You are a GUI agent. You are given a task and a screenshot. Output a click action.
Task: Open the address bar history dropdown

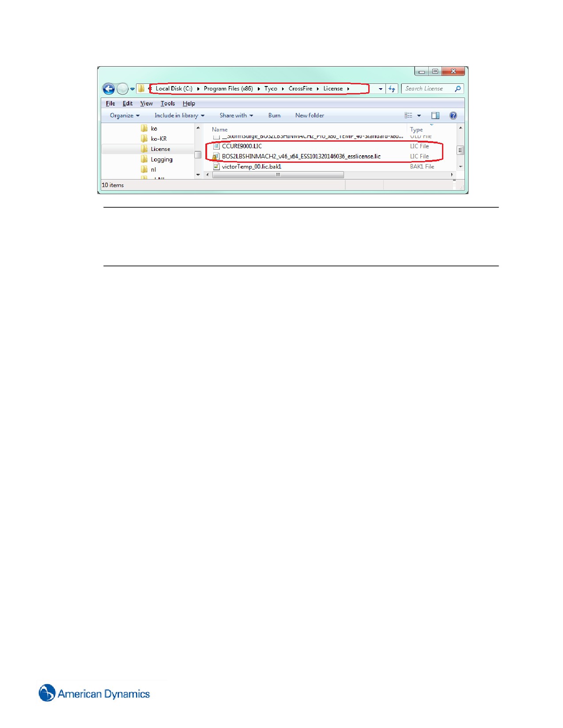pyautogui.click(x=381, y=89)
